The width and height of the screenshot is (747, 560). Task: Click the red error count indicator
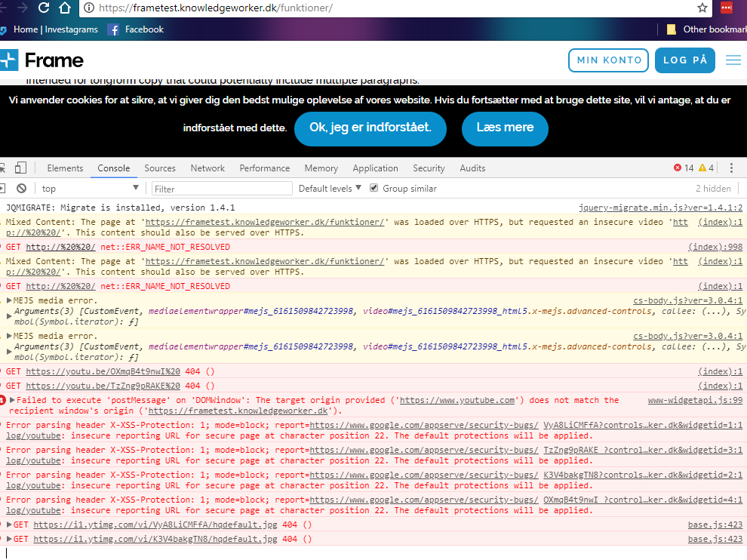[683, 168]
